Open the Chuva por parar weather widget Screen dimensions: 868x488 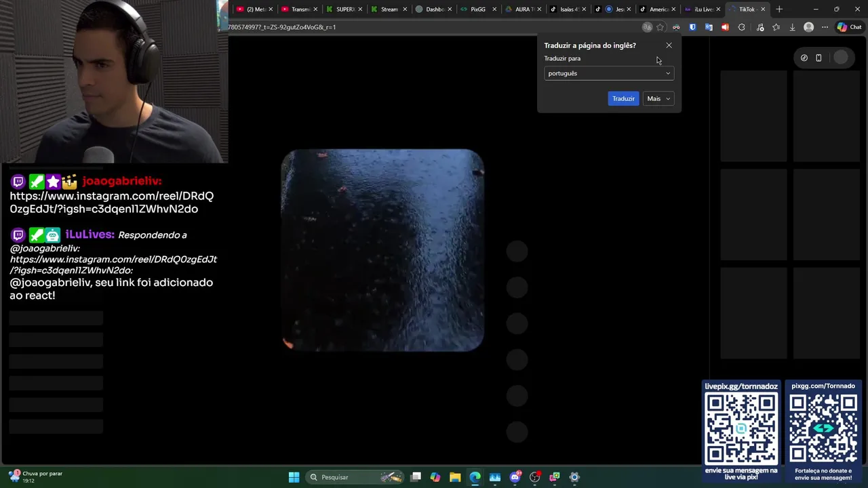click(x=35, y=476)
